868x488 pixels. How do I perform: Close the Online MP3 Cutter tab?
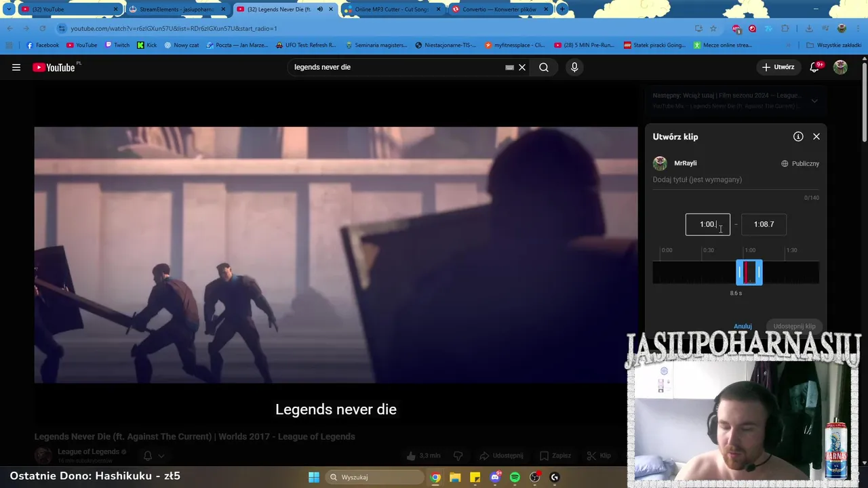[x=438, y=9]
